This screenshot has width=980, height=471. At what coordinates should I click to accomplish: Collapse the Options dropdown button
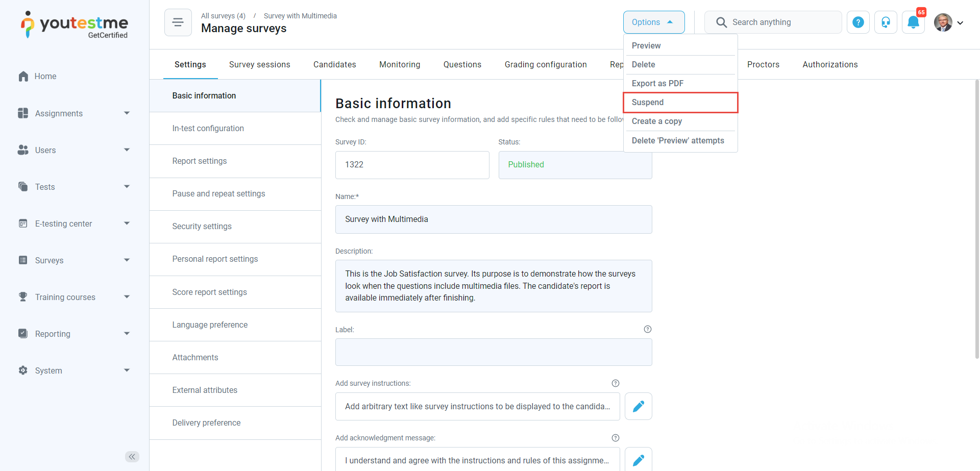(653, 22)
